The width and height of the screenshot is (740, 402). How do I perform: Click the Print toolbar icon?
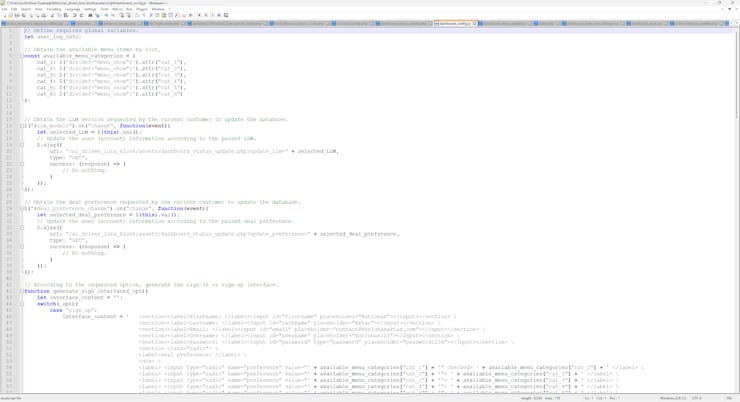coord(43,15)
